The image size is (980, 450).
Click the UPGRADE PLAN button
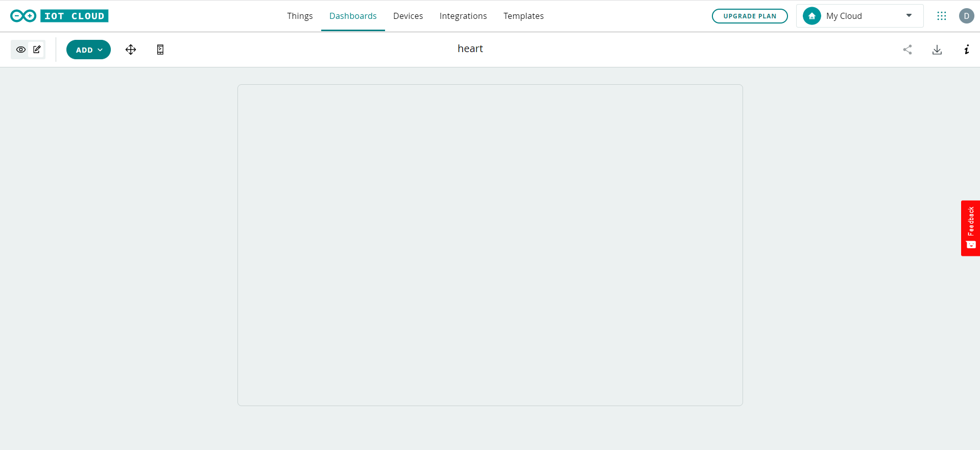(x=749, y=16)
